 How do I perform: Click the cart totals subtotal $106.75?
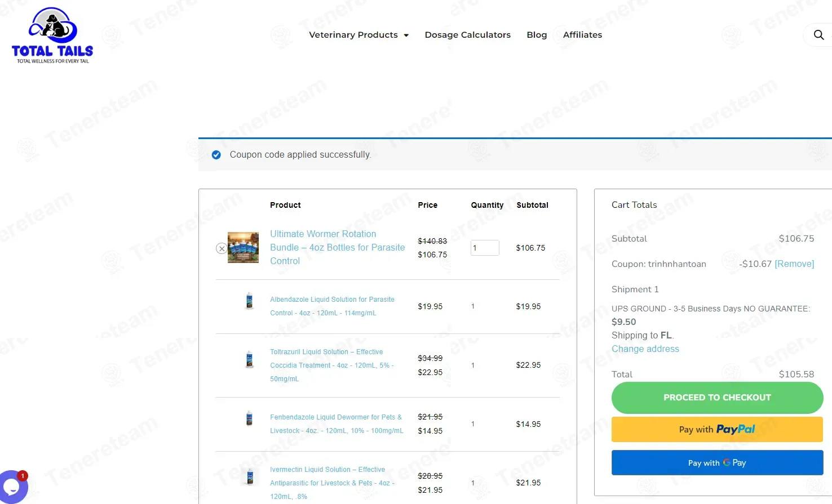796,238
